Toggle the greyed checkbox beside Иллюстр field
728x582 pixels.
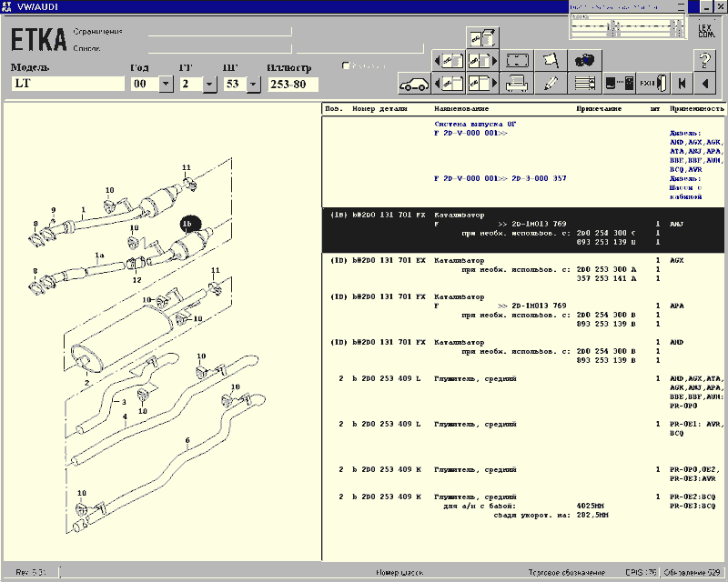(x=346, y=65)
